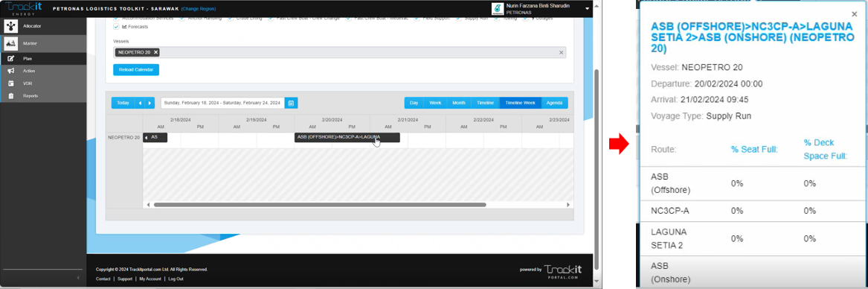Jump to Today in the calendar
This screenshot has width=868, height=289.
click(123, 103)
